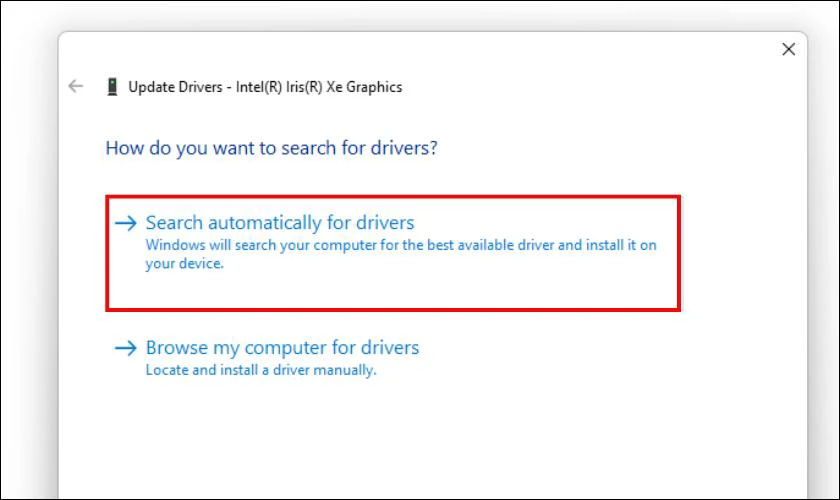Screen dimensions: 840x500
Task: Click the 'Update Drivers - Intel(R) Iris(R) Xe Graphics' title
Action: coord(265,87)
